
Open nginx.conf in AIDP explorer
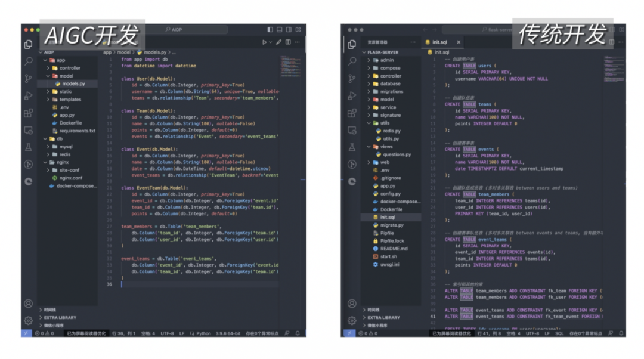(x=70, y=178)
